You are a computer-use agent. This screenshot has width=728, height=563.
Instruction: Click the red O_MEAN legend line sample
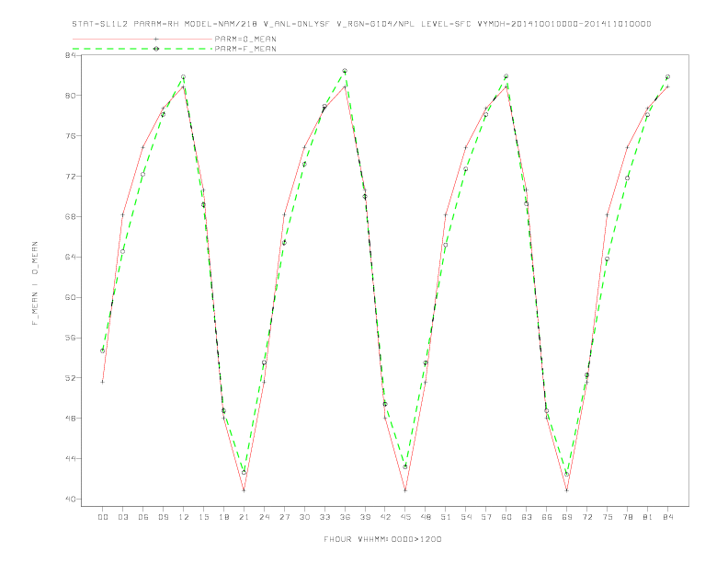[142, 39]
